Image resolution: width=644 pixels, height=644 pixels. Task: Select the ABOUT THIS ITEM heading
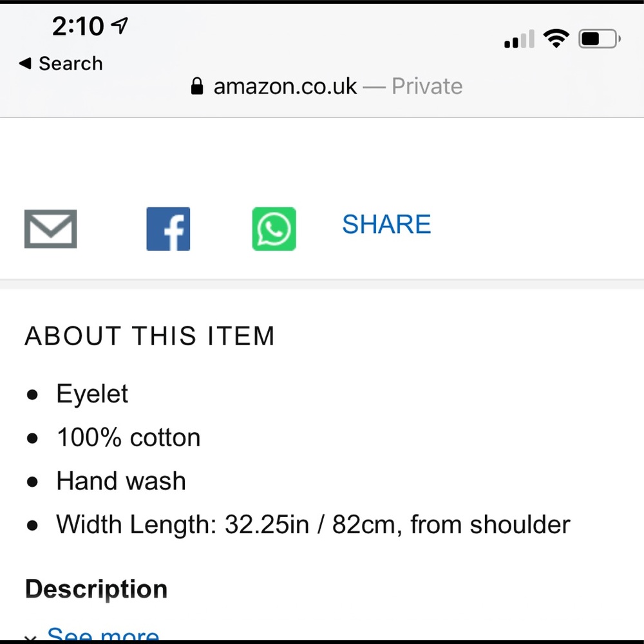149,336
